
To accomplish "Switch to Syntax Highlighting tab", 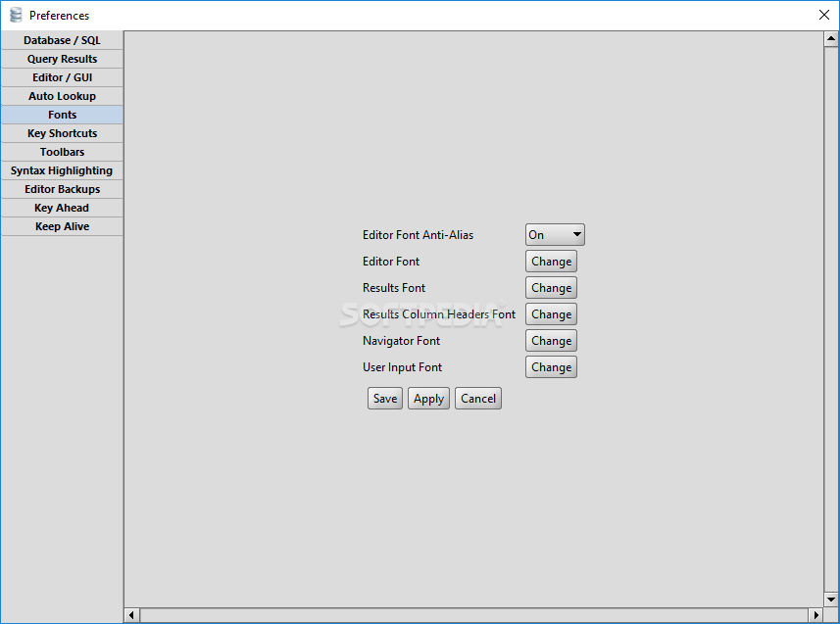I will point(62,170).
